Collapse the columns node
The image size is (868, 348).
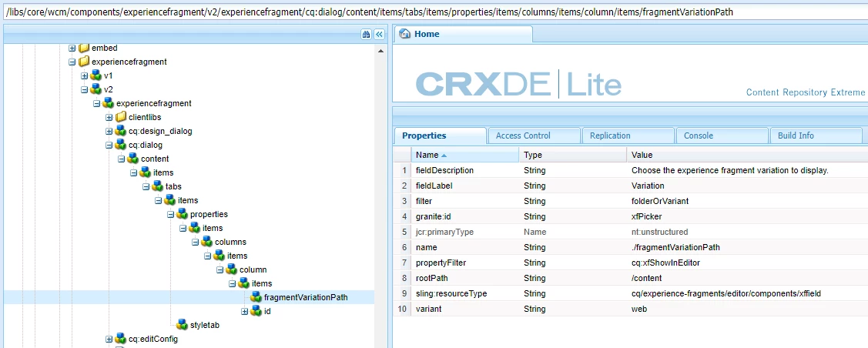pyautogui.click(x=196, y=242)
